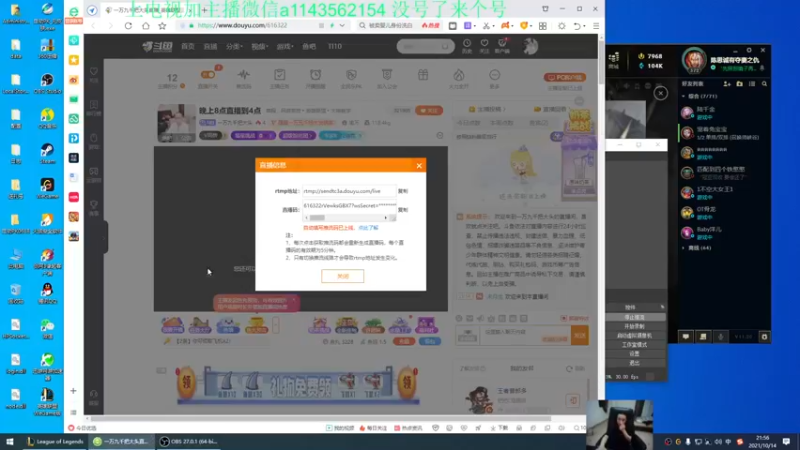Click 退出 in OBS controls
This screenshot has height=450, width=800.
pyautogui.click(x=634, y=363)
